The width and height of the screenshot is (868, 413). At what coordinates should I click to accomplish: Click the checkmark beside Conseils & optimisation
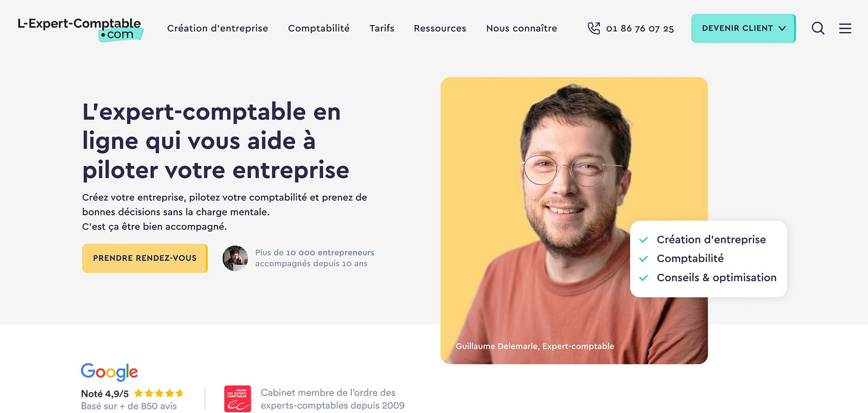[x=643, y=278]
